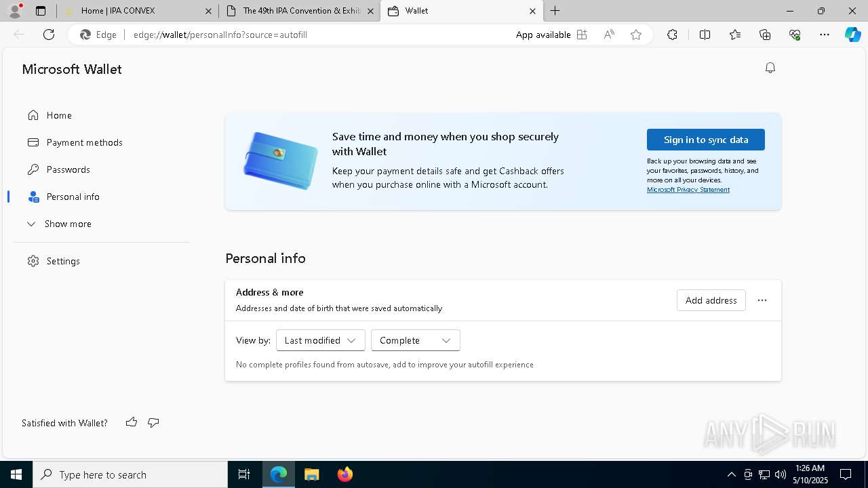Open Split screen view
The width and height of the screenshot is (868, 488).
tap(705, 35)
